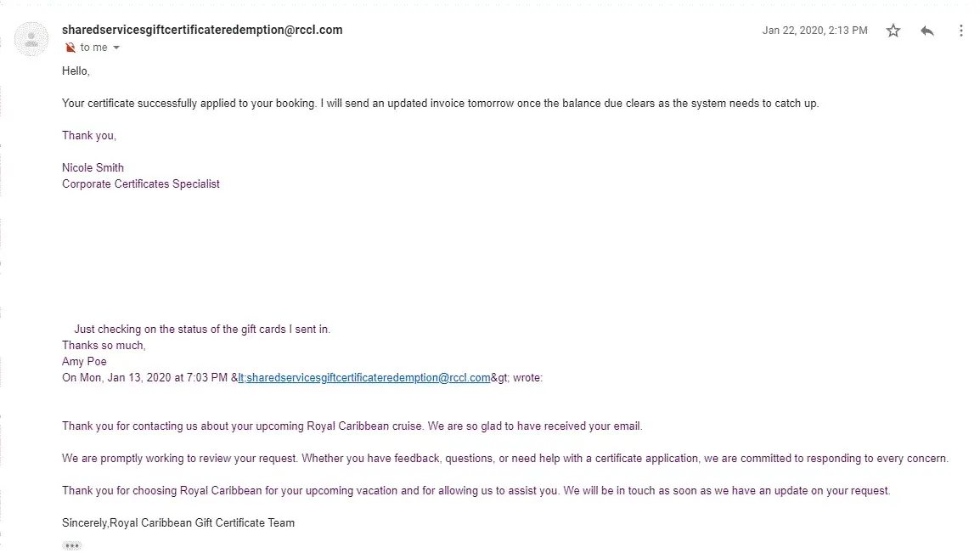Screen dimensions: 980x553
Task: Show trimmed content via ellipsis button
Action: click(x=71, y=545)
